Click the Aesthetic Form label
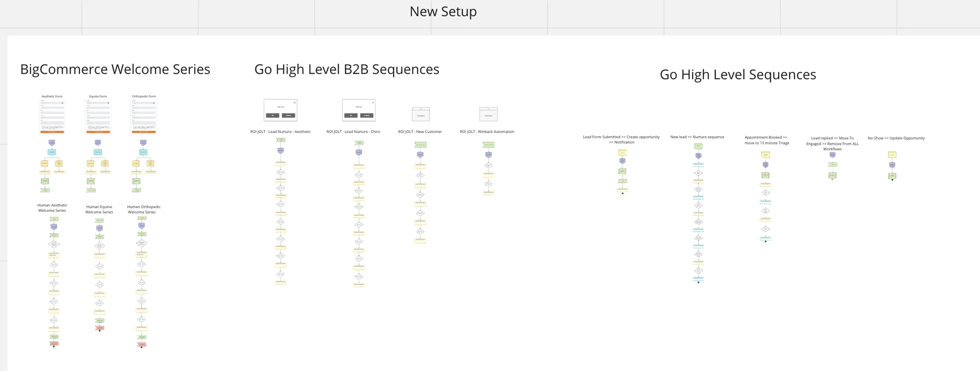Image resolution: width=980 pixels, height=371 pixels. tap(52, 96)
